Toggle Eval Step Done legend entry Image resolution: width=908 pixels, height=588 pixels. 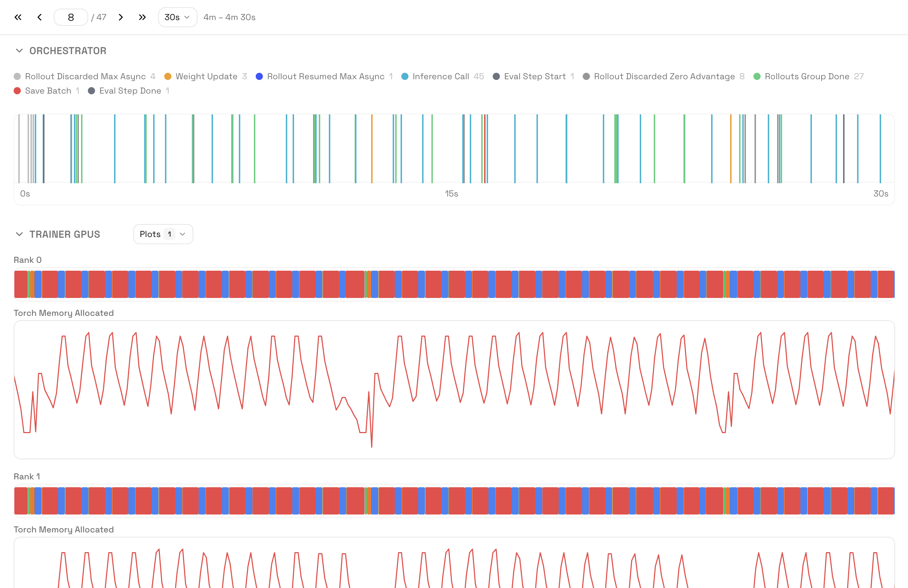[x=129, y=91]
